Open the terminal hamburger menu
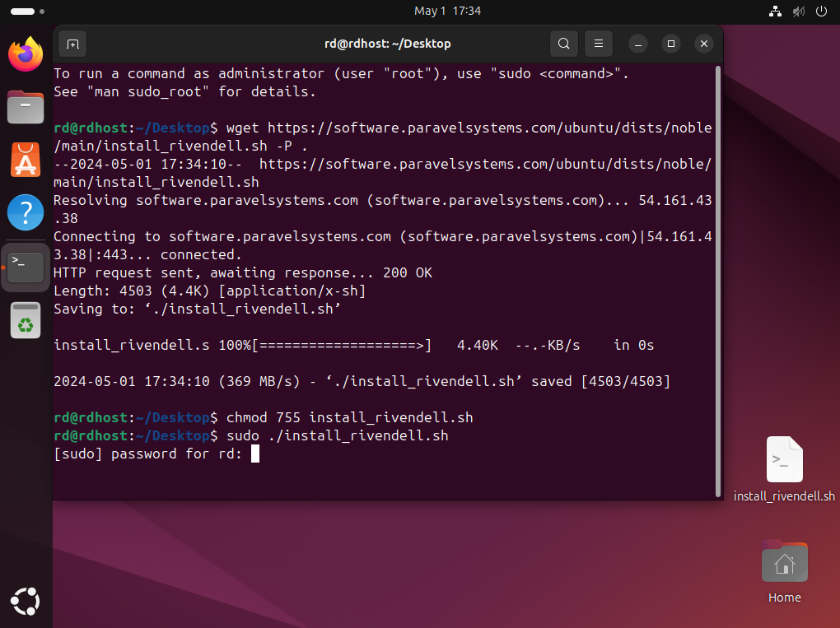Viewport: 840px width, 628px height. coord(599,44)
